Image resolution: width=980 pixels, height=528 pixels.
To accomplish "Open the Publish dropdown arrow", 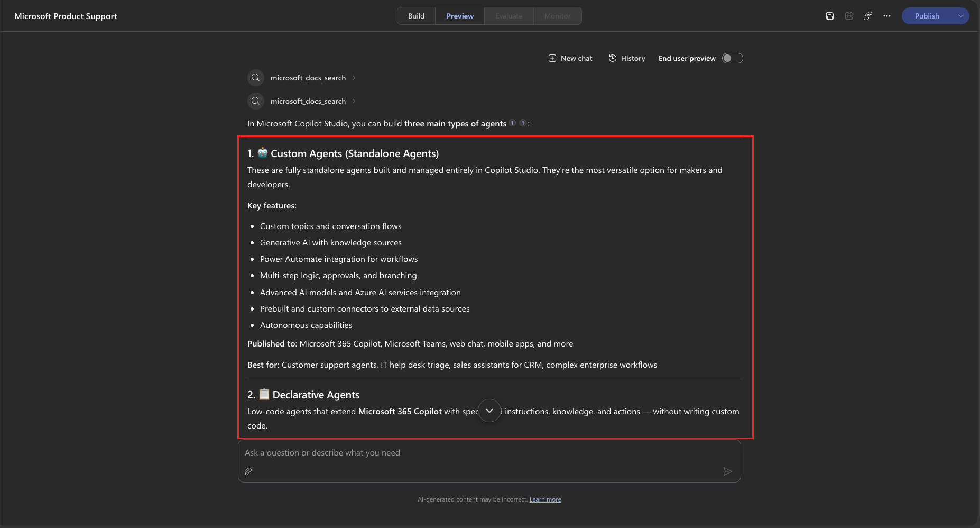I will point(960,16).
